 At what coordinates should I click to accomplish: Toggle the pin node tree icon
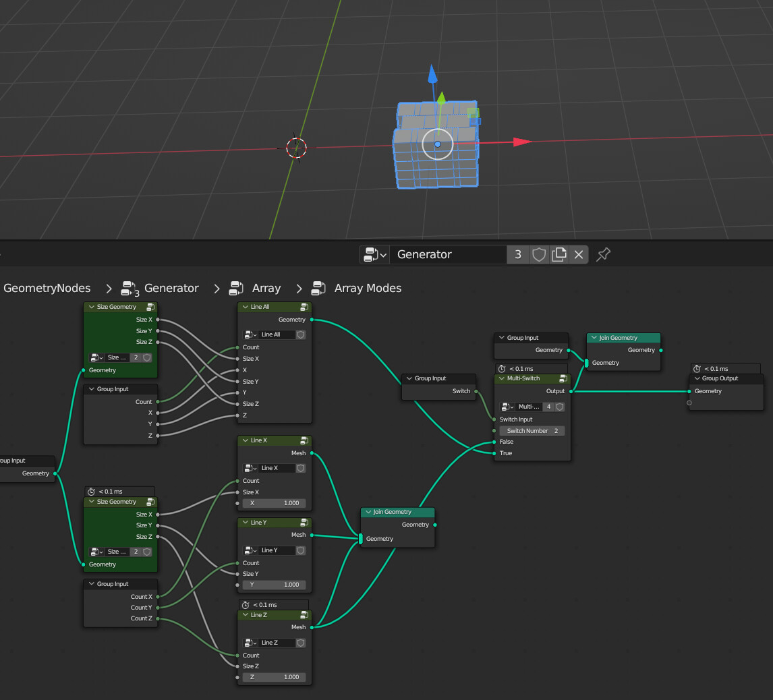tap(604, 254)
